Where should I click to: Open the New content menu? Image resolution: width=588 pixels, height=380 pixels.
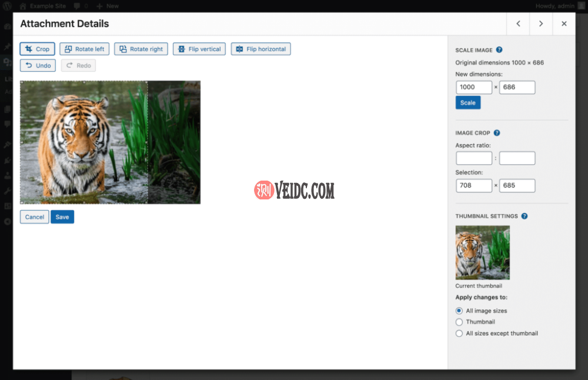(x=108, y=6)
